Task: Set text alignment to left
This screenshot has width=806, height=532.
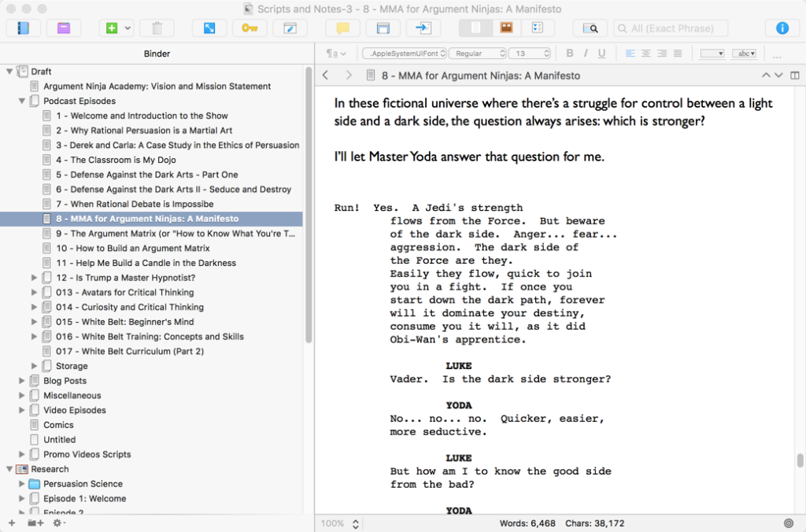Action: coord(630,54)
